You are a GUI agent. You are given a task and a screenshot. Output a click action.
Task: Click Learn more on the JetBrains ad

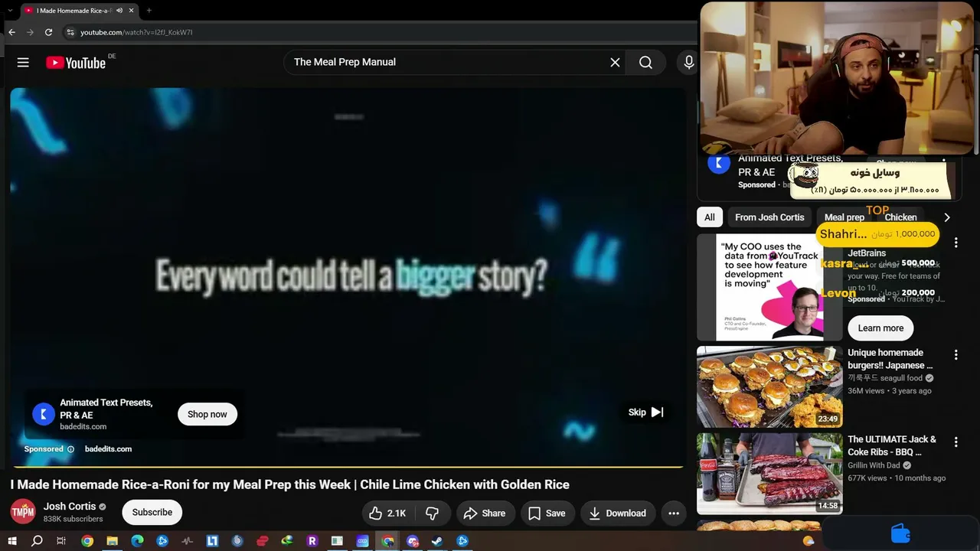click(880, 328)
